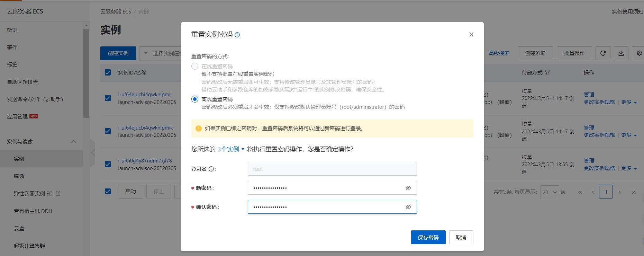644x256 pixels.
Task: Open 事件 in the sidebar
Action: (x=12, y=47)
